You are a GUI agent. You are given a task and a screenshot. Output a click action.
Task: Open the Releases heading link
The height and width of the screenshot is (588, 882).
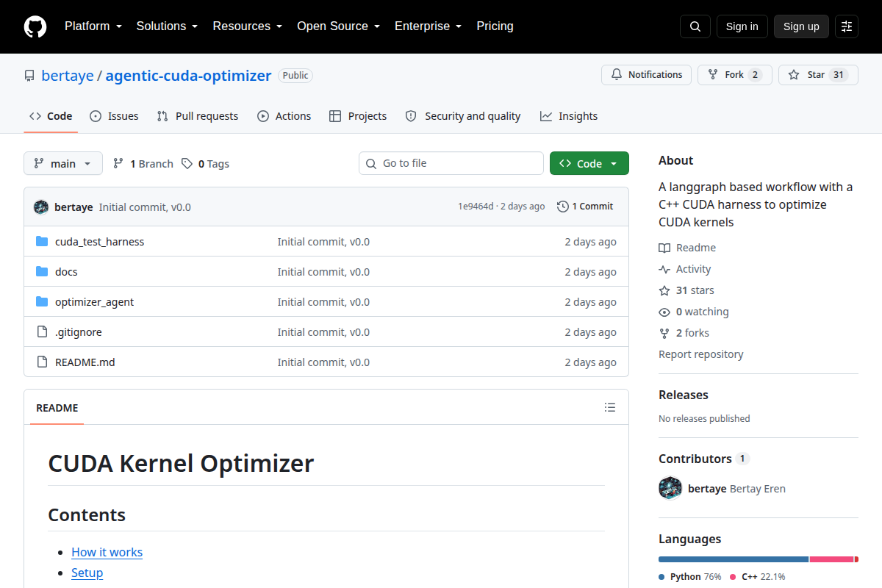point(684,395)
